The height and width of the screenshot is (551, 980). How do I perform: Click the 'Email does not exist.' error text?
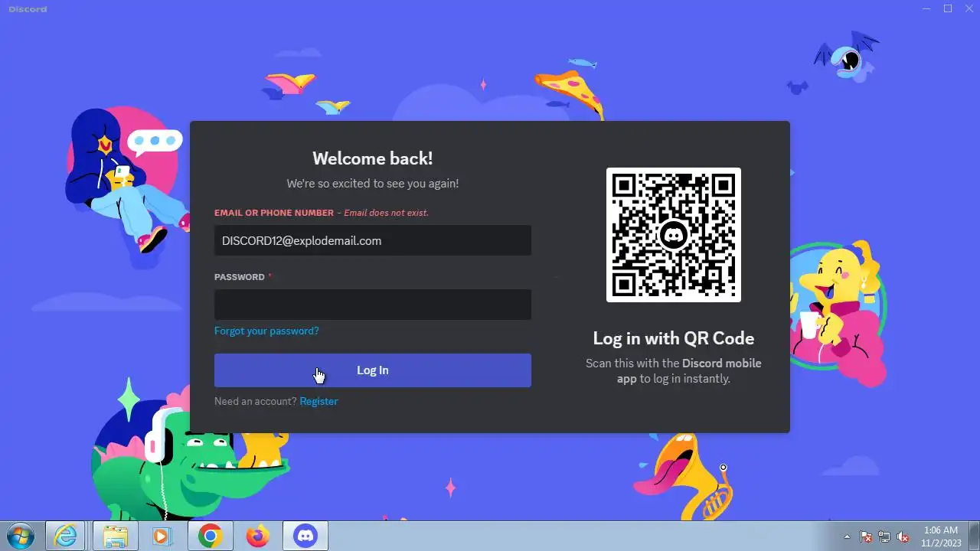pos(386,213)
